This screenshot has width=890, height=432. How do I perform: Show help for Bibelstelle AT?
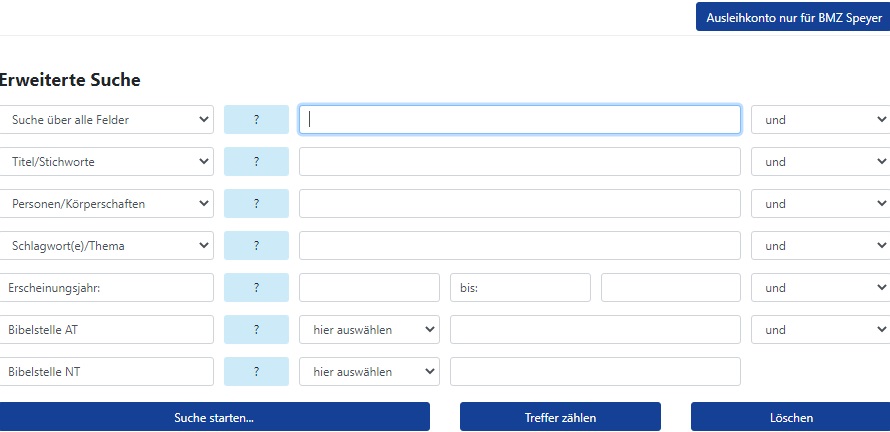[256, 330]
